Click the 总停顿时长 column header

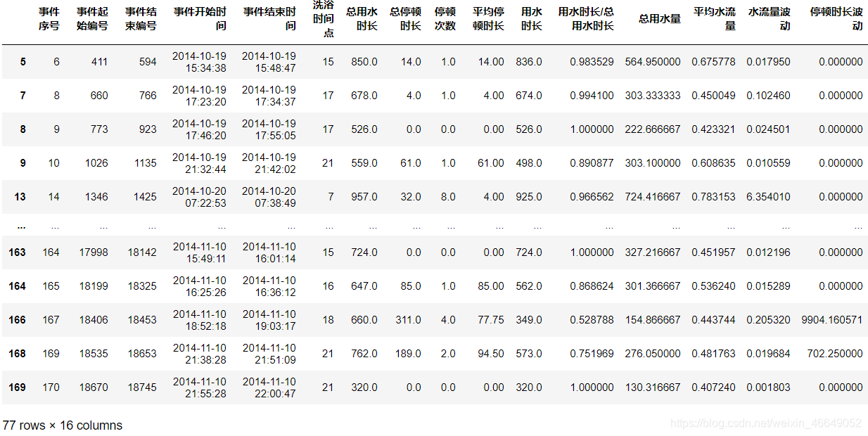click(x=405, y=19)
